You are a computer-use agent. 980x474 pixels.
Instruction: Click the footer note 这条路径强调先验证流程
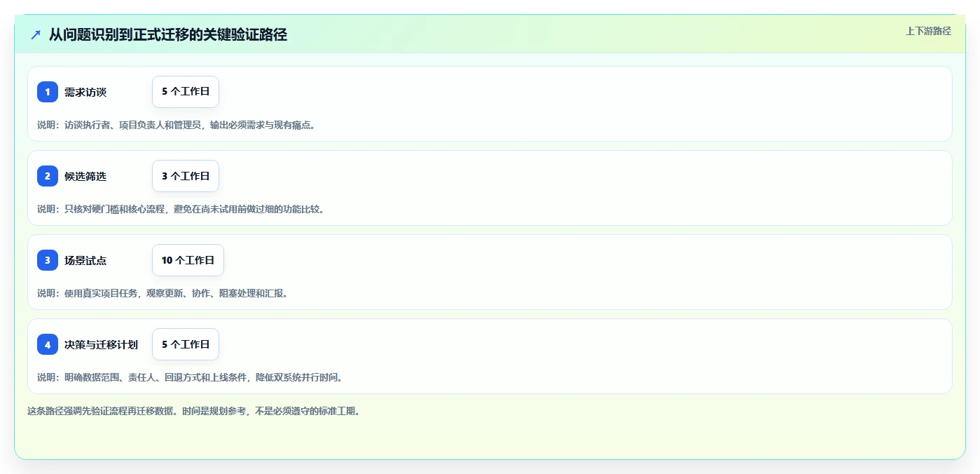click(195, 411)
